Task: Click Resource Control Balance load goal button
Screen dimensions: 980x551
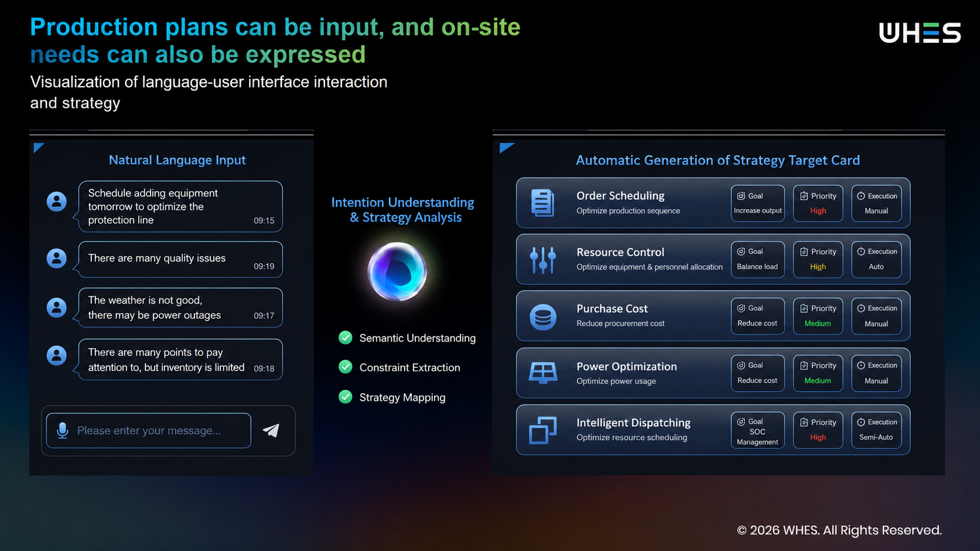Action: pyautogui.click(x=757, y=260)
